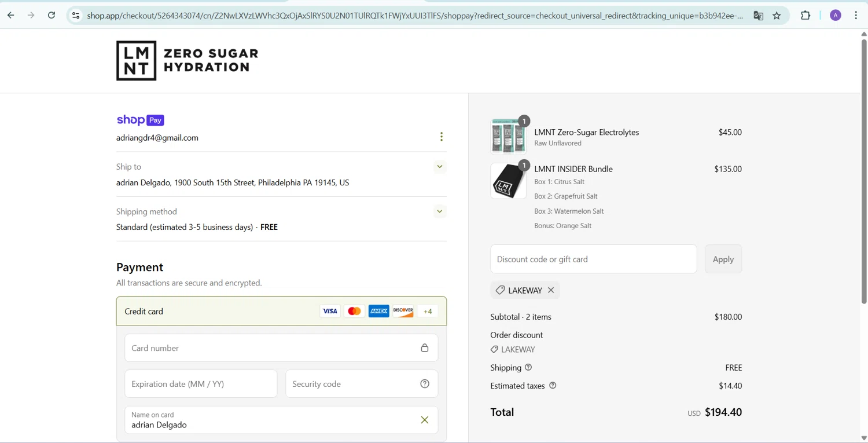Go back to the previous page
This screenshot has height=443, width=868.
pyautogui.click(x=11, y=16)
